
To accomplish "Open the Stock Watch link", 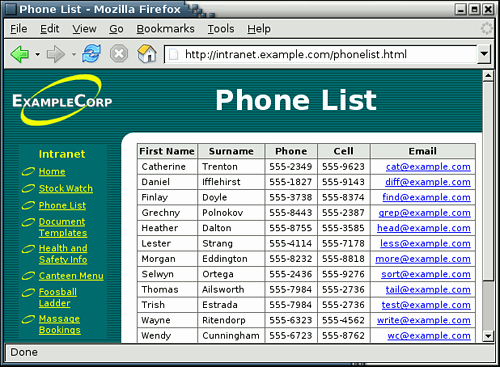I will point(66,188).
